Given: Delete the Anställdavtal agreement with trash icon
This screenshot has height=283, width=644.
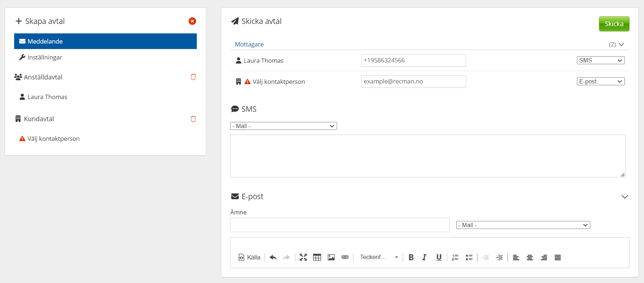Looking at the screenshot, I should pos(193,77).
